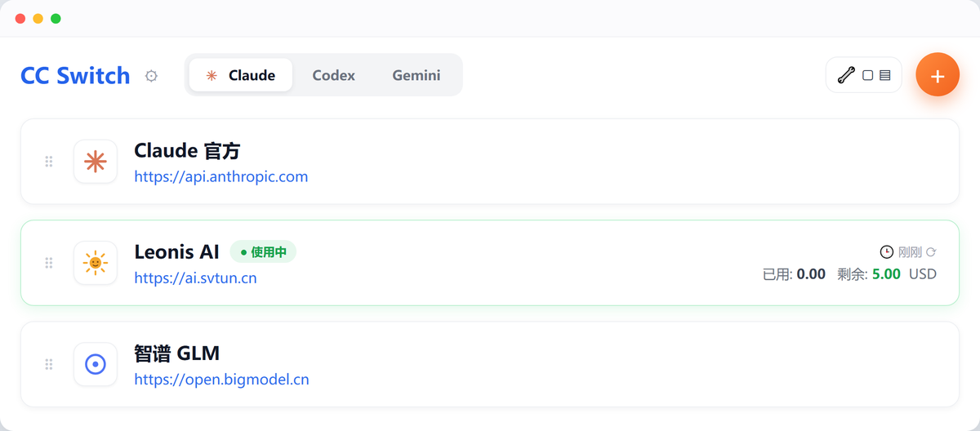Open the https://api.anthropic.com link
980x431 pixels.
tap(221, 176)
